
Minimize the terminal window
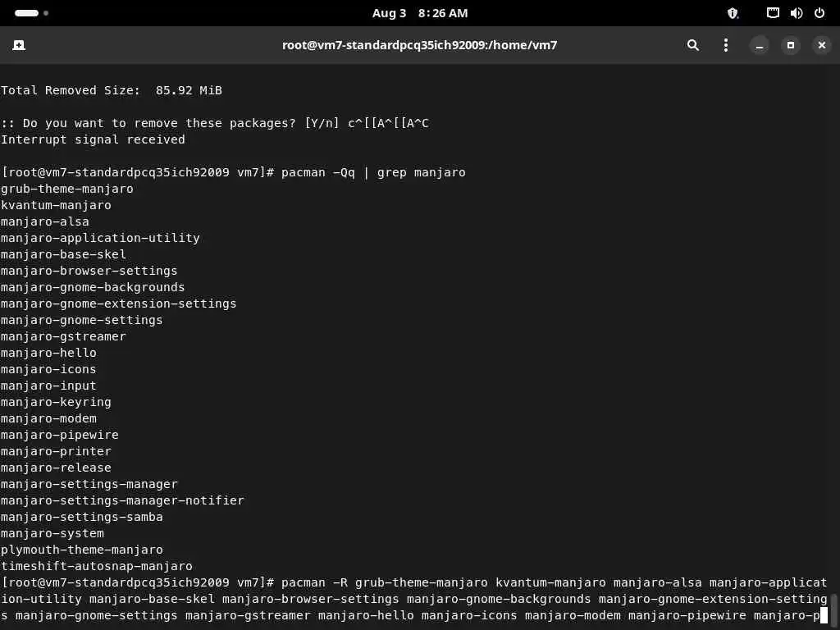pyautogui.click(x=759, y=46)
